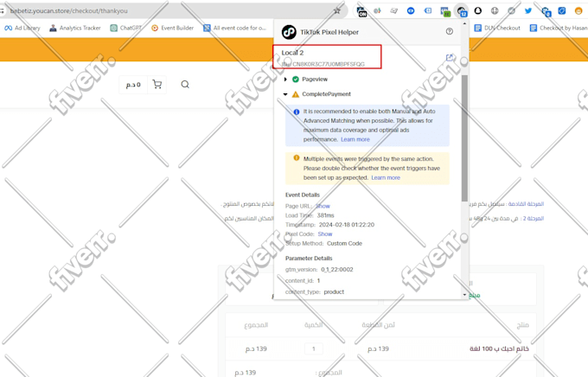Click the quantity field showing 1
The height and width of the screenshot is (377, 588).
coord(314,348)
